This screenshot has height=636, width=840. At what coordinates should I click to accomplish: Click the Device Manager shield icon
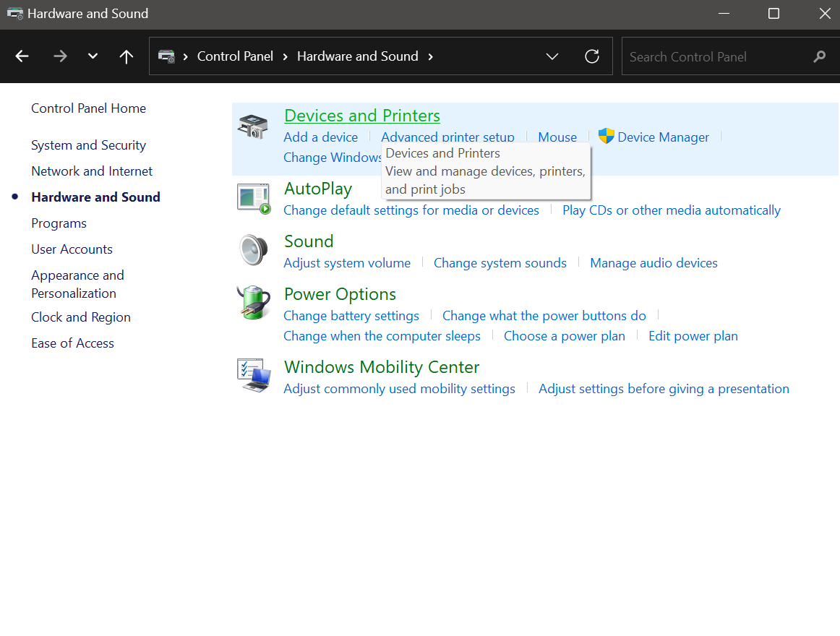(606, 136)
